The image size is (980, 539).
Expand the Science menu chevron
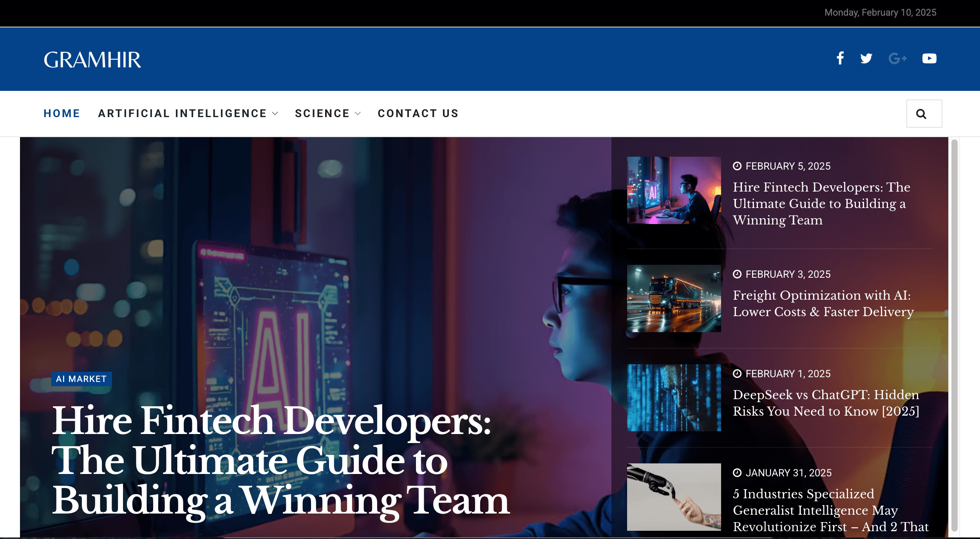[x=358, y=114]
